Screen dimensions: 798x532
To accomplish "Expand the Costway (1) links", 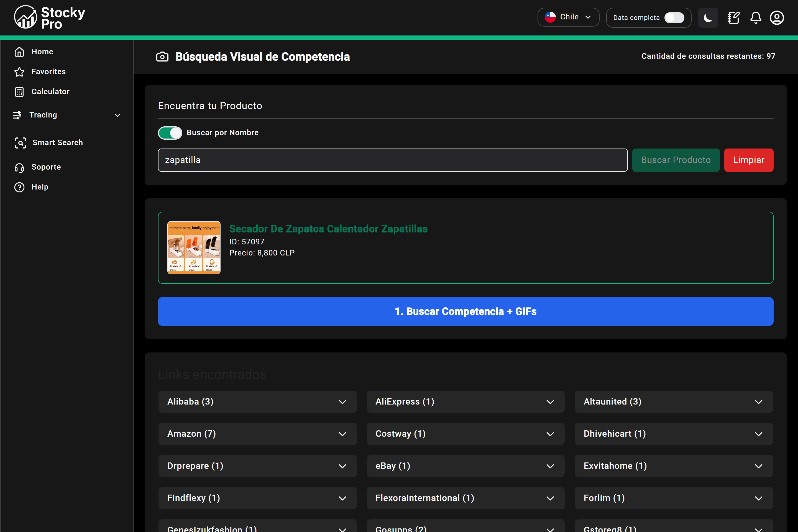I will 465,434.
